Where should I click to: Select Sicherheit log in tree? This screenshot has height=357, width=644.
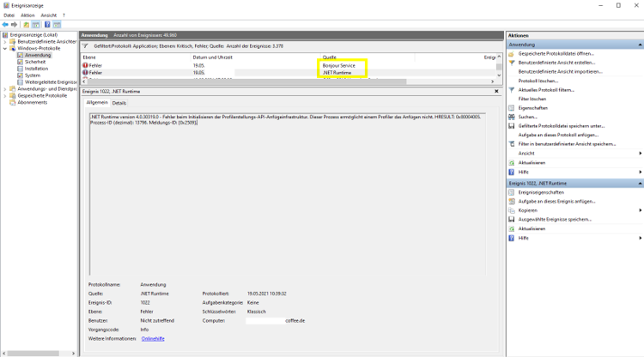click(x=35, y=62)
